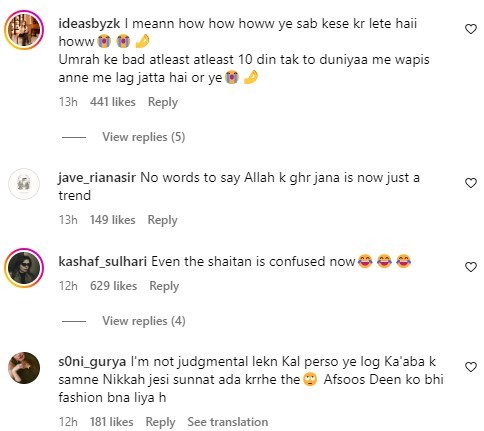
Task: Open the ideasbyzk username link
Action: click(x=89, y=24)
